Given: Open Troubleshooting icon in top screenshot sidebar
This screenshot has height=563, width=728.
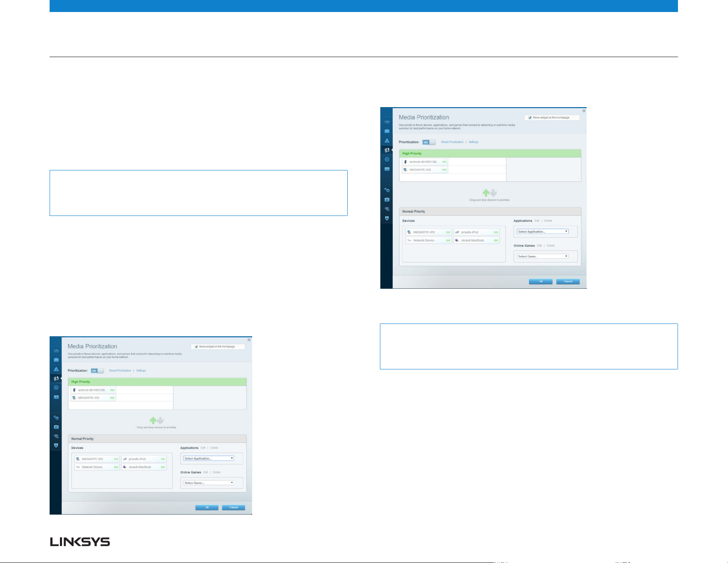Looking at the screenshot, I should tap(387, 199).
